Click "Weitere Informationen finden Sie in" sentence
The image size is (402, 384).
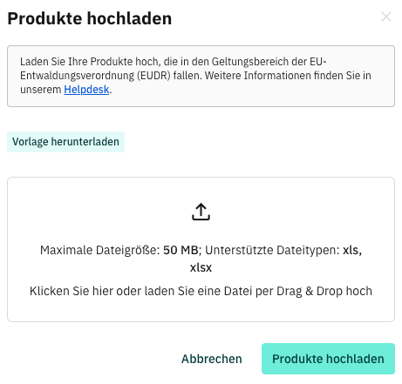pyautogui.click(x=288, y=76)
